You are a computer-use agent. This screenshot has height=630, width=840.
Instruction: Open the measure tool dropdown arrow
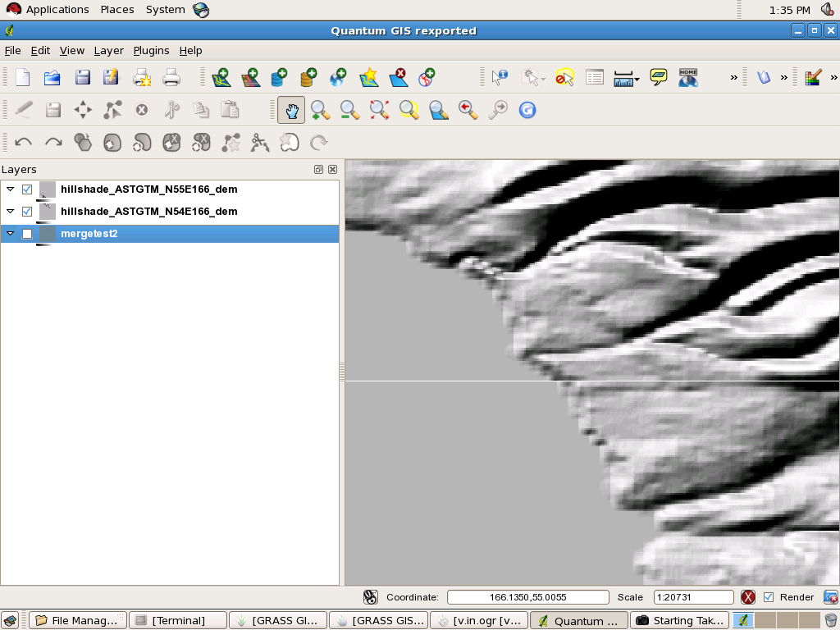(x=637, y=80)
